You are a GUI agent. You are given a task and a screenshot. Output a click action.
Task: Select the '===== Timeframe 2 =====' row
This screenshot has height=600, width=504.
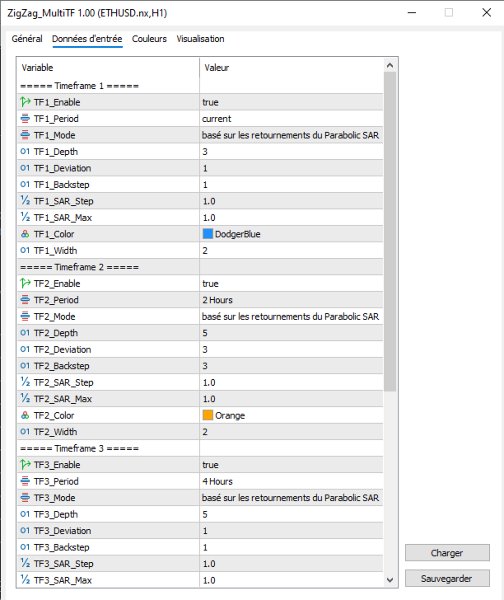[200, 267]
